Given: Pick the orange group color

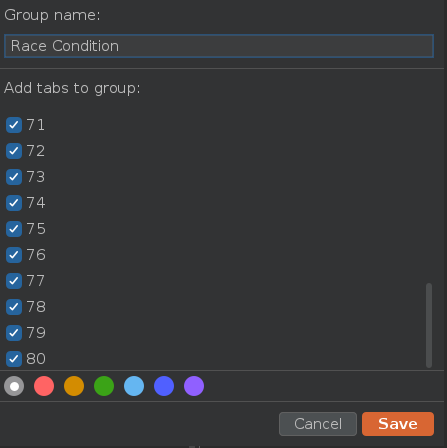Looking at the screenshot, I should tap(74, 386).
